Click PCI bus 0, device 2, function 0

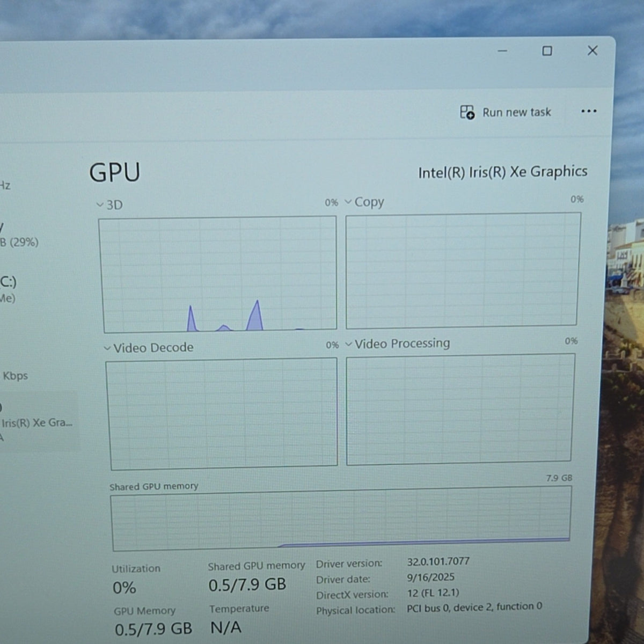(474, 607)
